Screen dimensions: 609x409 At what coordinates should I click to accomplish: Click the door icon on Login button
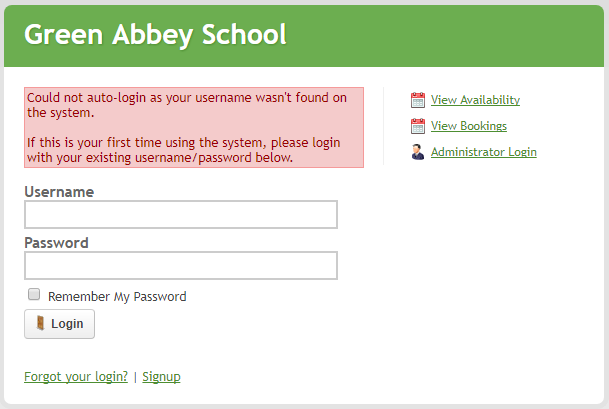click(x=41, y=324)
